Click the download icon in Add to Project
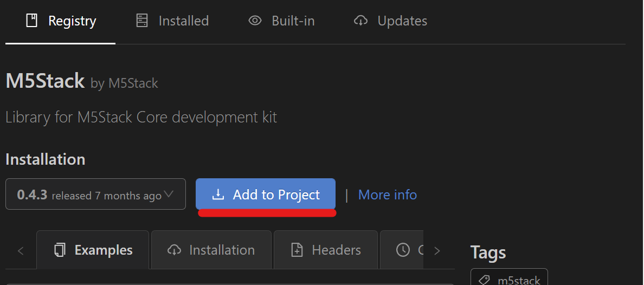This screenshot has height=285, width=644. (218, 195)
